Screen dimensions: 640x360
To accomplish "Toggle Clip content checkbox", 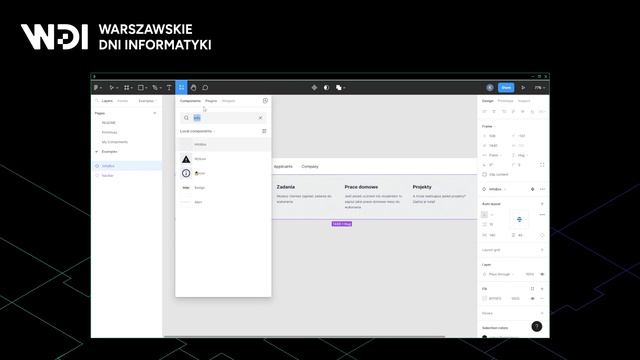I will tap(484, 175).
